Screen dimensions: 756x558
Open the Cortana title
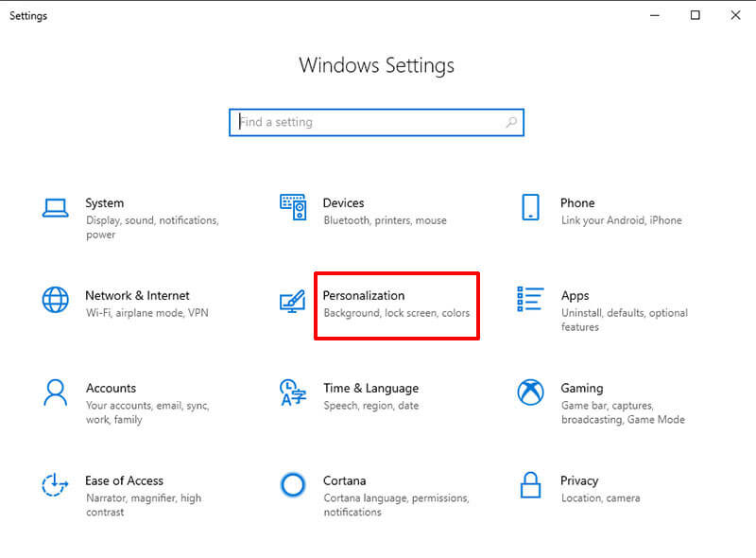[344, 480]
